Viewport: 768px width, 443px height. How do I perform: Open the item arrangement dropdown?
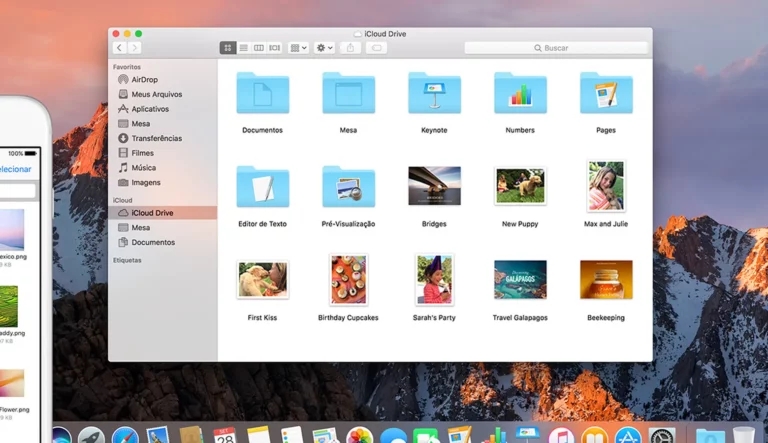298,48
